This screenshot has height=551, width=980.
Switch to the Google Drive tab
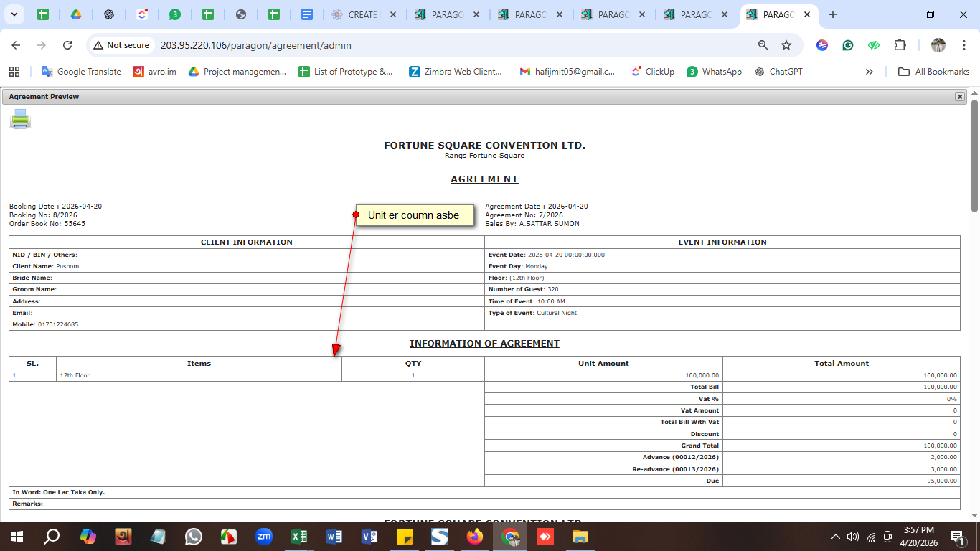[76, 14]
